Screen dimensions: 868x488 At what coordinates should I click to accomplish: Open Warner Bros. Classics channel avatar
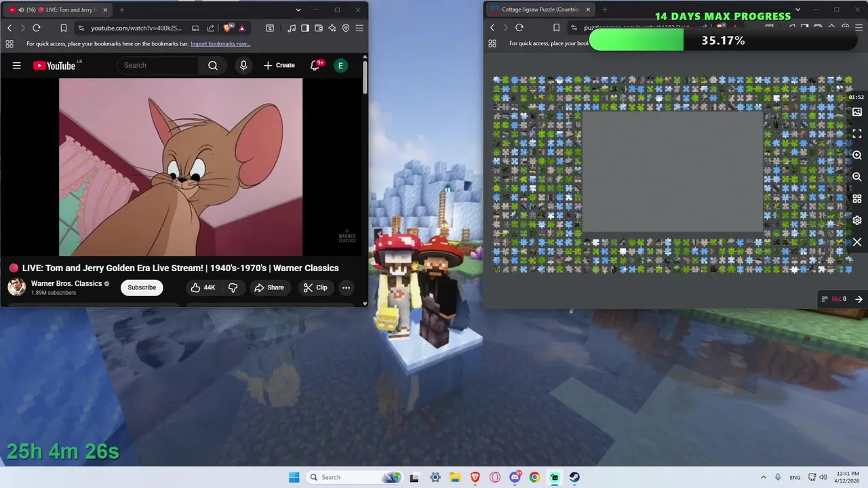coord(17,287)
